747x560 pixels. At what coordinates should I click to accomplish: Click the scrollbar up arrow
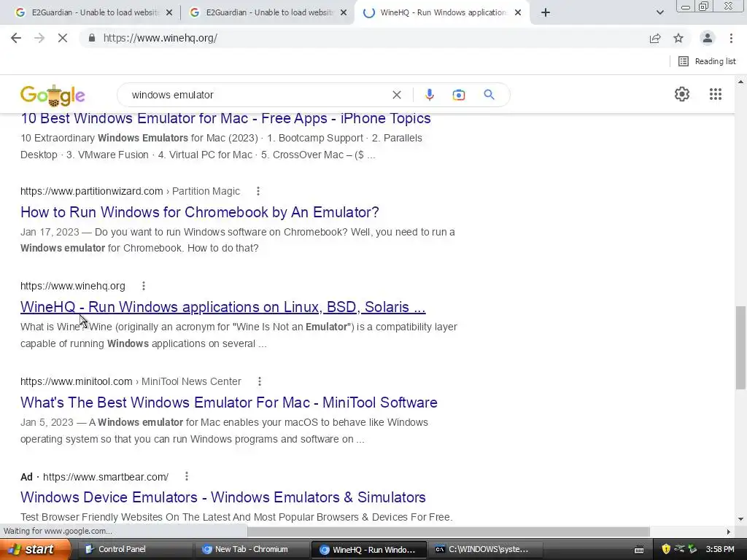point(741,82)
